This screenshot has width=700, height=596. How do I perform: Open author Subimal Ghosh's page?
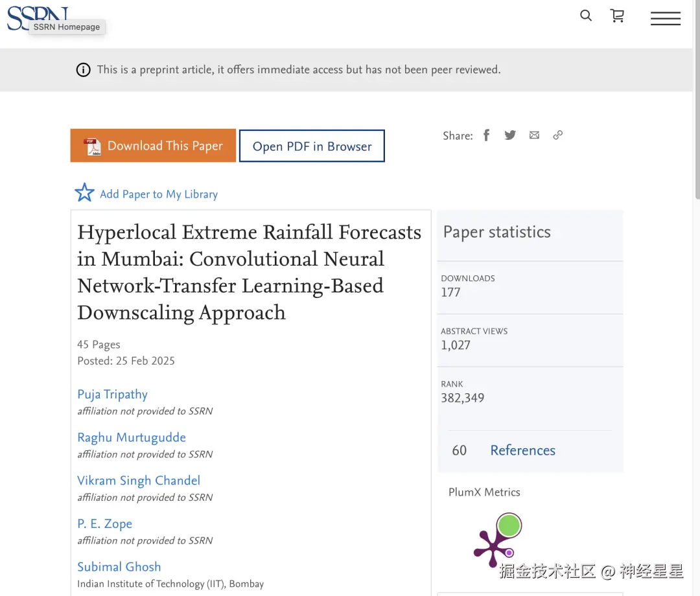(x=119, y=567)
